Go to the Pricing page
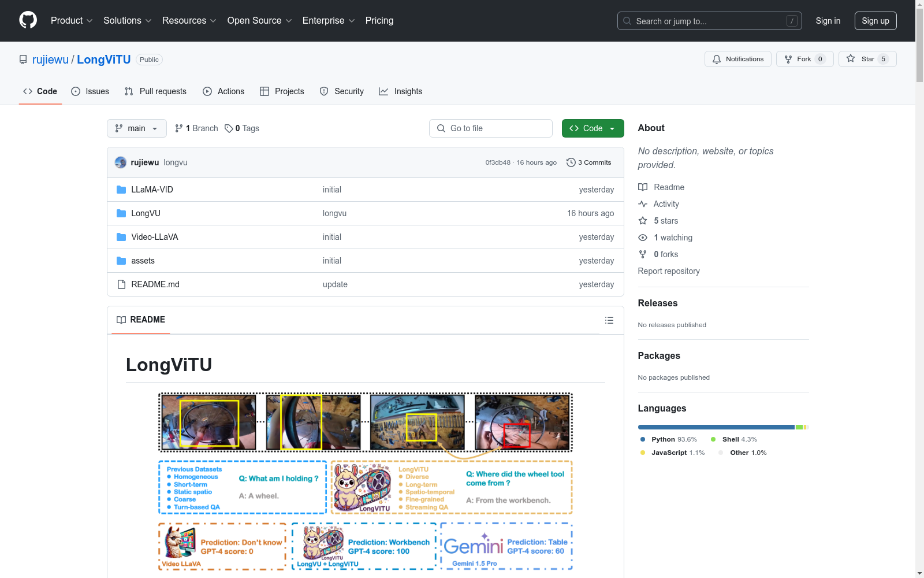924x578 pixels. [379, 20]
